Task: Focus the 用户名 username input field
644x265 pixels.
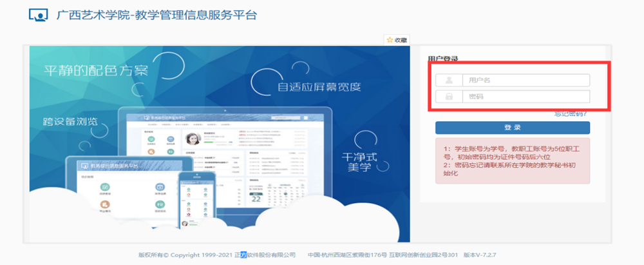Action: (x=526, y=81)
